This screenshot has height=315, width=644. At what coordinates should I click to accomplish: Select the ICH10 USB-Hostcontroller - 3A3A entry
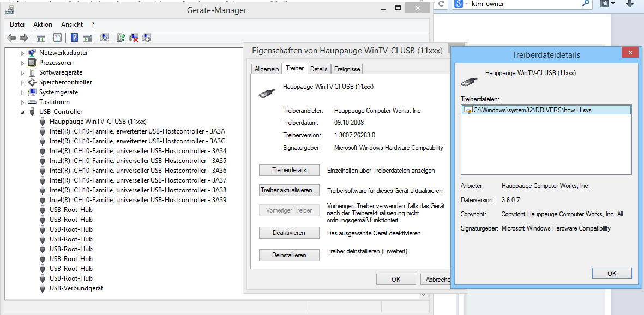[x=137, y=131]
